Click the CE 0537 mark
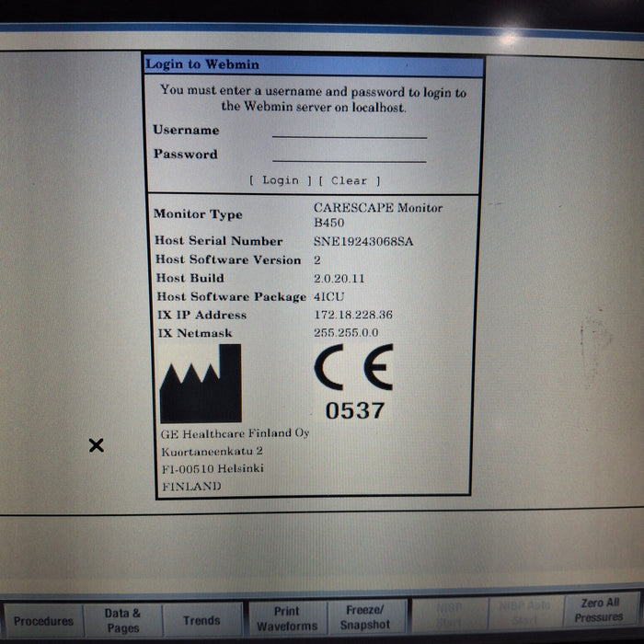 354,383
